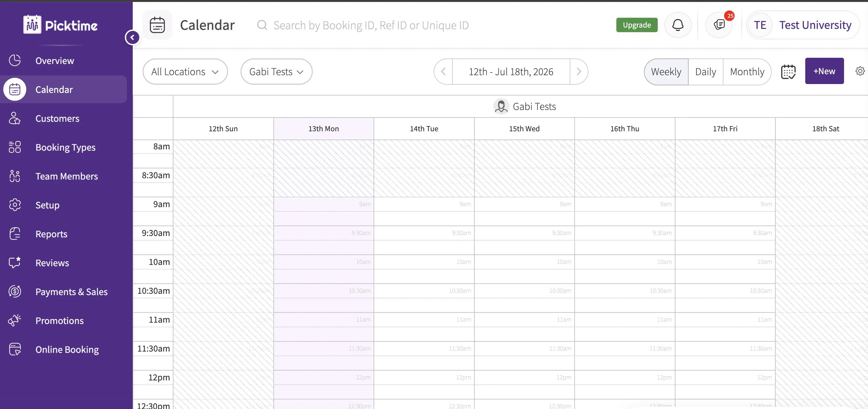Open the Reviews star icon

click(15, 263)
